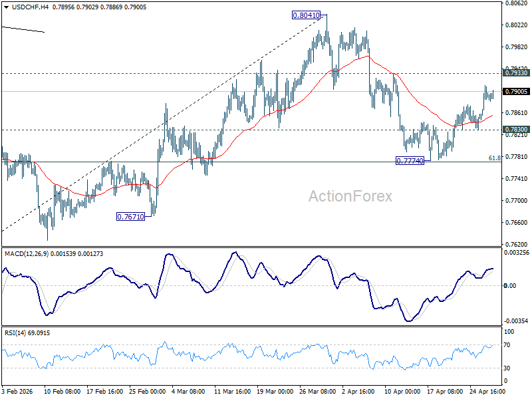
Task: Select the 10 Feb 08:00 time marker
Action: (62, 391)
